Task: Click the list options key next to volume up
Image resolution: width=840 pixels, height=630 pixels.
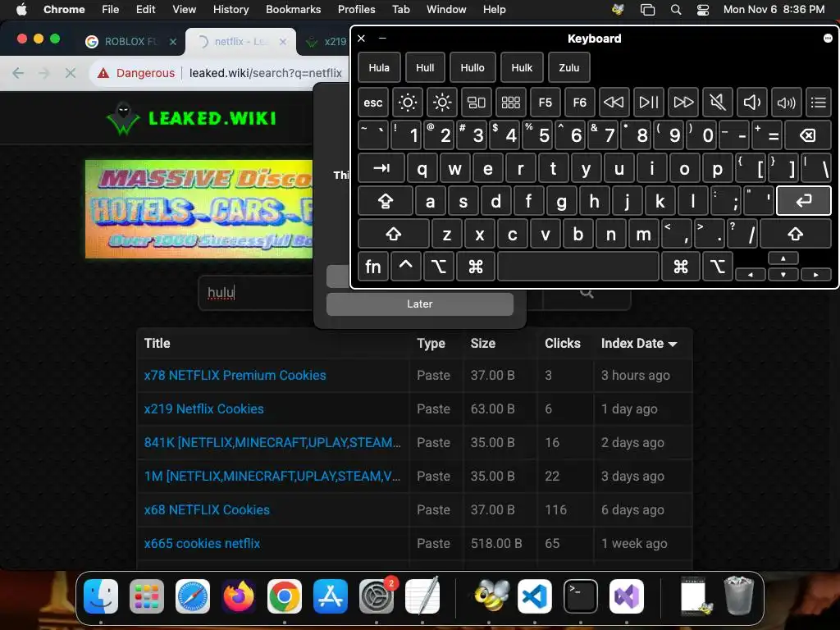Action: tap(819, 102)
